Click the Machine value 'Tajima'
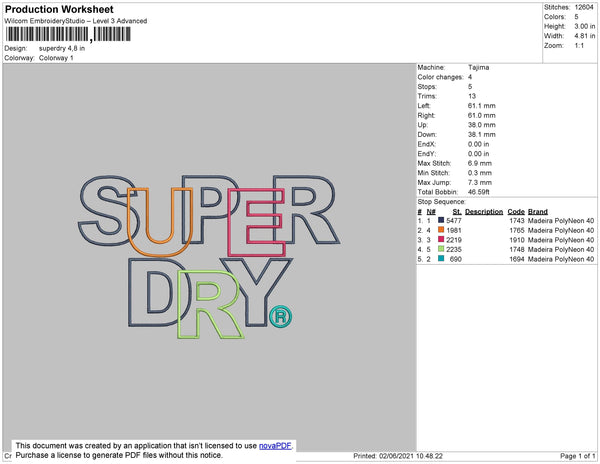The height and width of the screenshot is (464, 600). click(478, 67)
